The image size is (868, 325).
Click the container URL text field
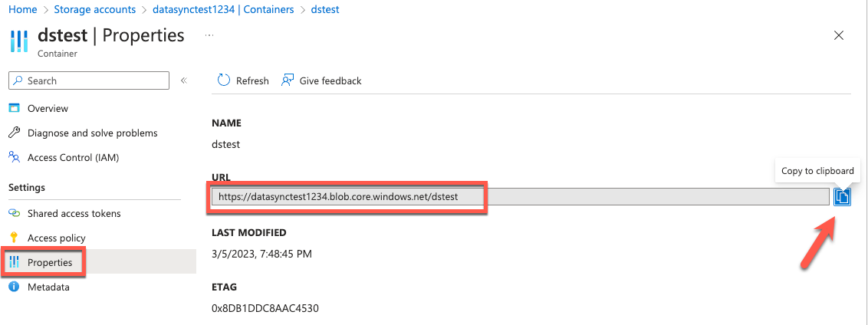pos(520,196)
